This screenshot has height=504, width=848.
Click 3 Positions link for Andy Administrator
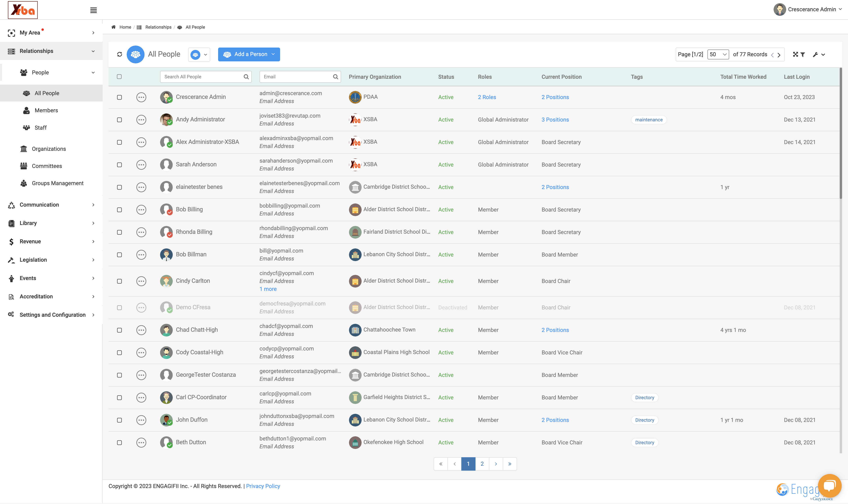(x=555, y=120)
